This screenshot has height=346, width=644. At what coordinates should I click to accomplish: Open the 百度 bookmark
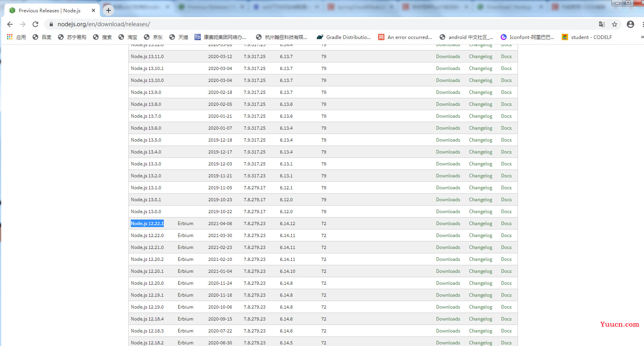coord(42,37)
